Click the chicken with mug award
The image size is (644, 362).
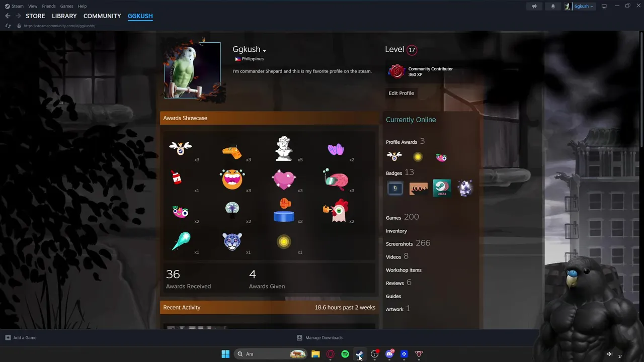pyautogui.click(x=336, y=210)
